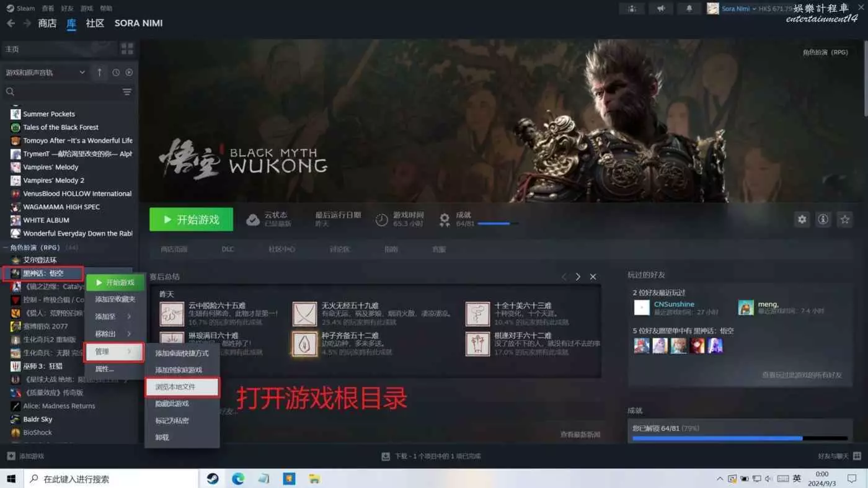This screenshot has height=488, width=868.
Task: Click the library search input field
Action: (62, 92)
